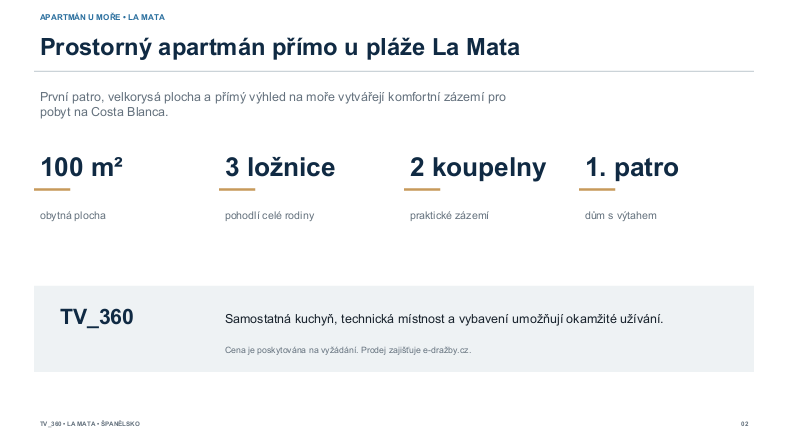
Task: Select the footer text TV_360 • LA MATA • ŠPANĚLSKO
Action: point(90,424)
